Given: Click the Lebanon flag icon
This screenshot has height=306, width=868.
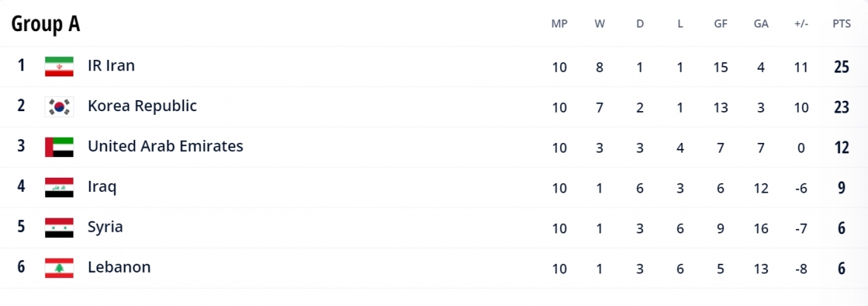Looking at the screenshot, I should tap(59, 267).
